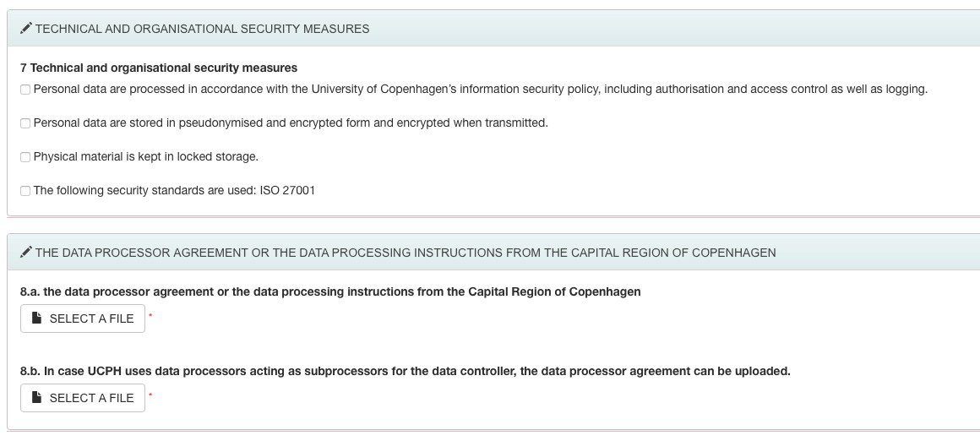Check the physical material locked storage box
This screenshot has height=441, width=980.
click(x=25, y=157)
